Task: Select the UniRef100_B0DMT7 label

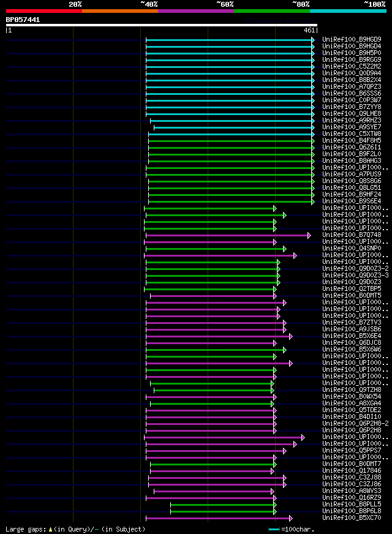Action: pos(352,464)
